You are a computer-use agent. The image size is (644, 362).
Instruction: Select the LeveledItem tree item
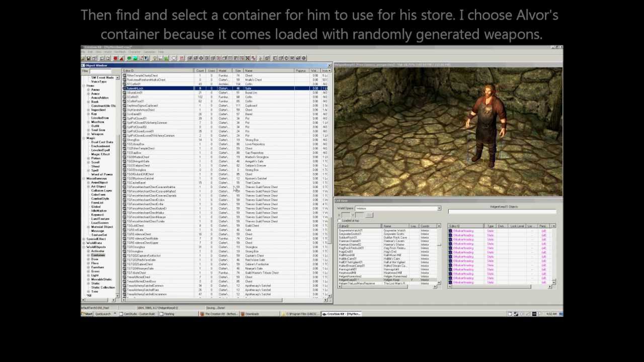pyautogui.click(x=100, y=118)
